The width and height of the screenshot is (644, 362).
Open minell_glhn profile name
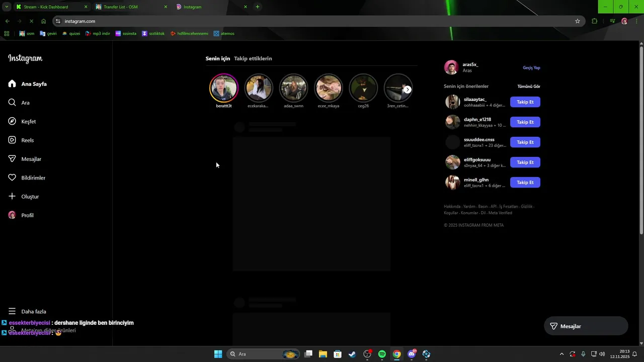[476, 180]
